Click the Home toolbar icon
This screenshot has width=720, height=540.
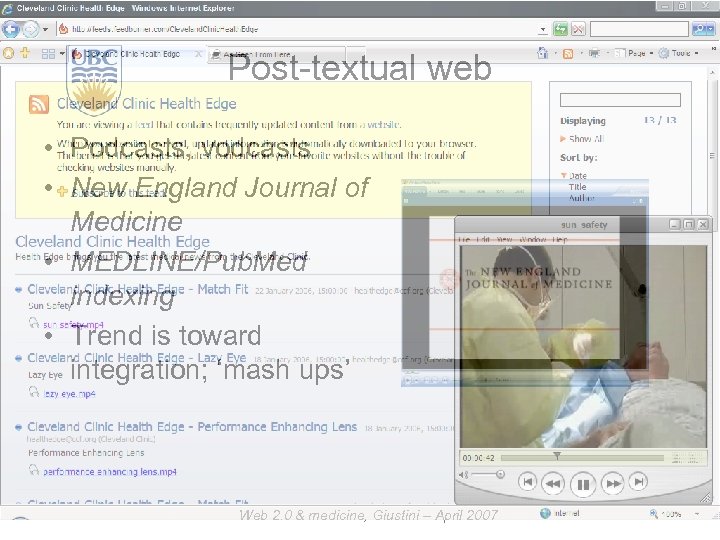543,53
